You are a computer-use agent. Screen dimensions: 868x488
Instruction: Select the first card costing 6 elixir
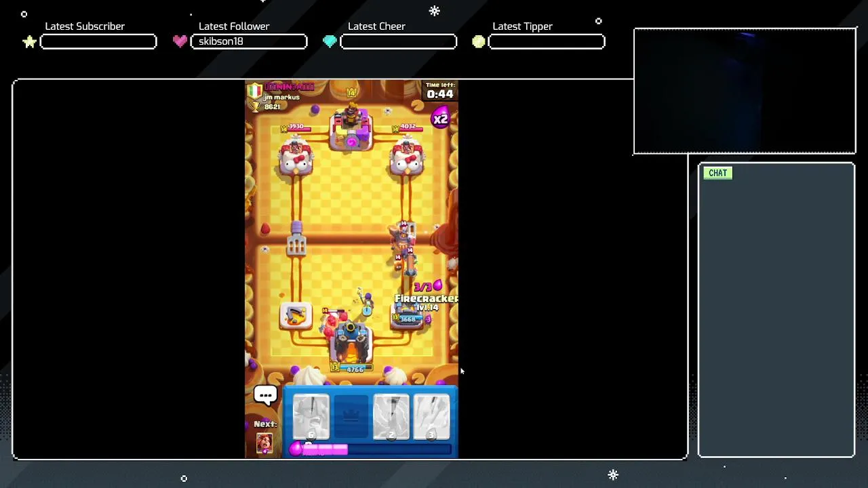point(311,417)
